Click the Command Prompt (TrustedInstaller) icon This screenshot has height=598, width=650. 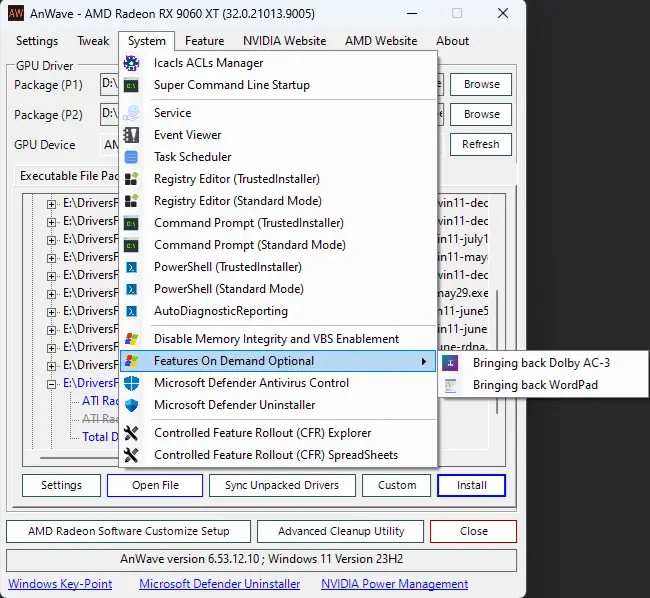click(131, 223)
